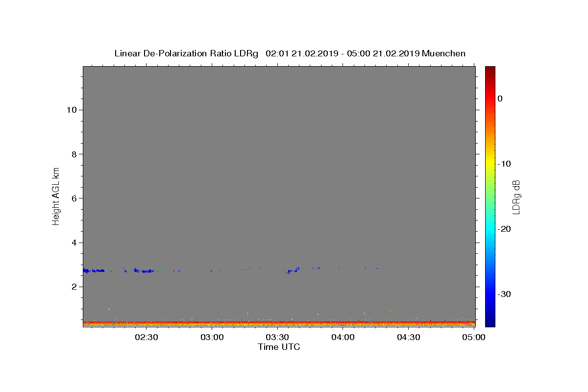Click the height tick label 4

coord(74,243)
